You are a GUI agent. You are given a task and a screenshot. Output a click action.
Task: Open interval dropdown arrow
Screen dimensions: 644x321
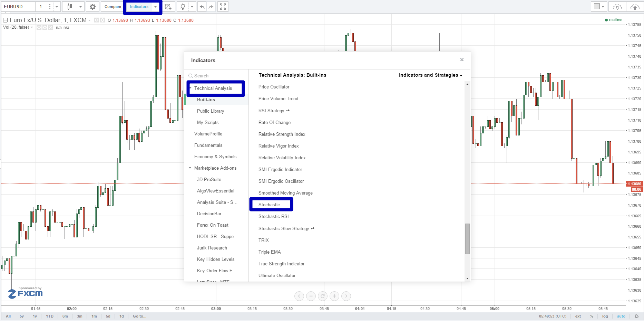point(57,7)
